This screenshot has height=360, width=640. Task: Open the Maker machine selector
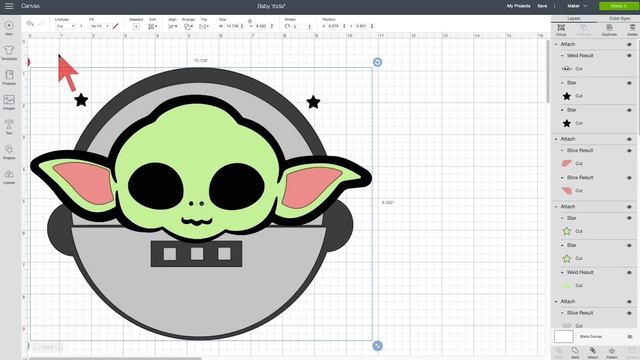(x=577, y=6)
